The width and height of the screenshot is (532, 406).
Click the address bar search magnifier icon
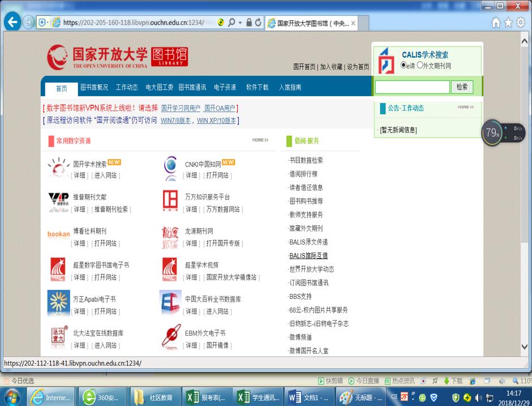[231, 23]
